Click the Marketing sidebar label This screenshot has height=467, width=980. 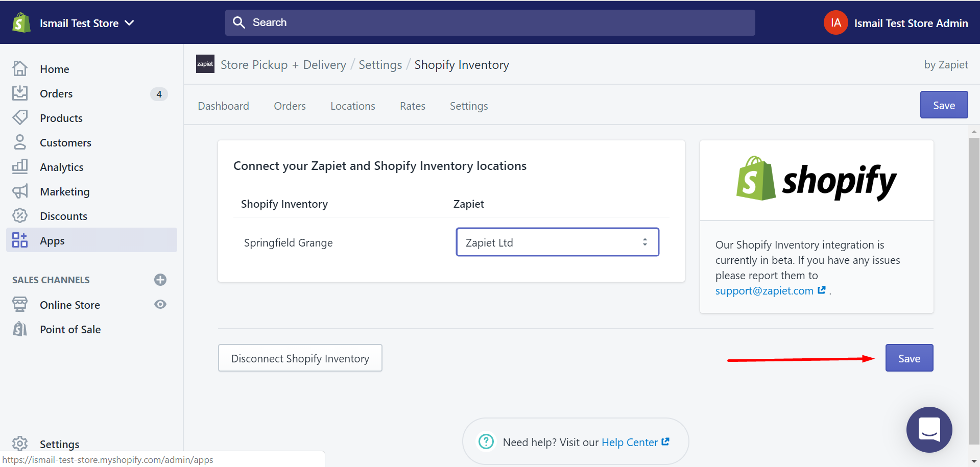[65, 192]
